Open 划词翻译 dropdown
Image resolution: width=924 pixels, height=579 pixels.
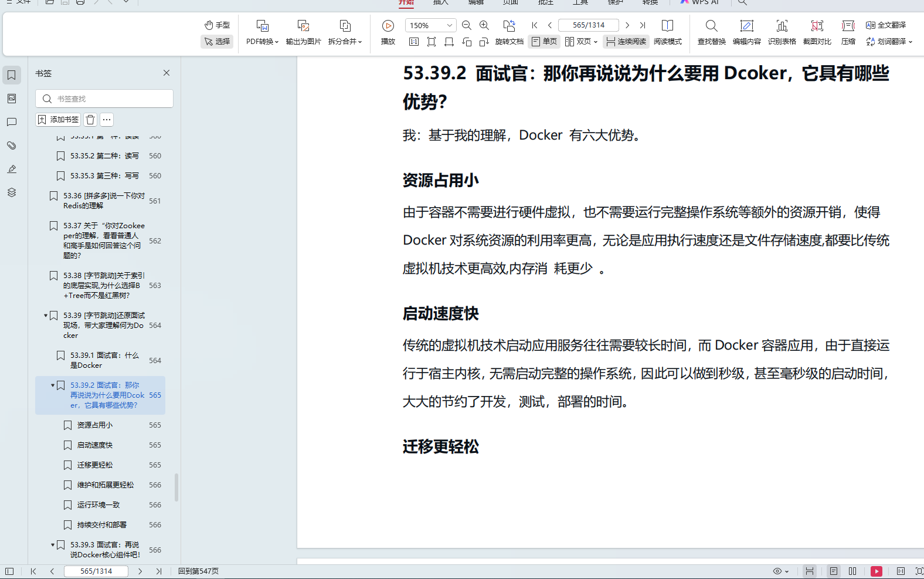889,42
